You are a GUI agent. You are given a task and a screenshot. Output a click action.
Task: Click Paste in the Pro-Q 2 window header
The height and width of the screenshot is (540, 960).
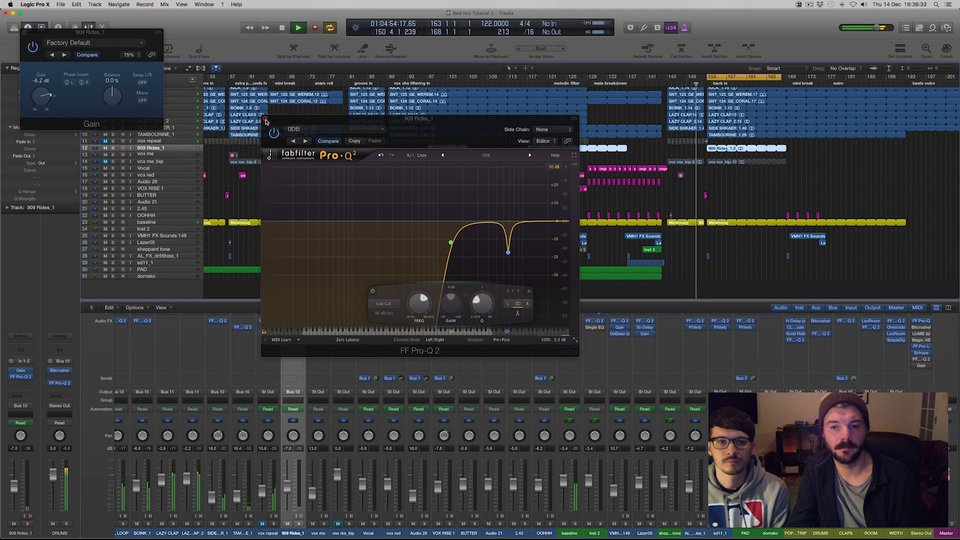[375, 141]
